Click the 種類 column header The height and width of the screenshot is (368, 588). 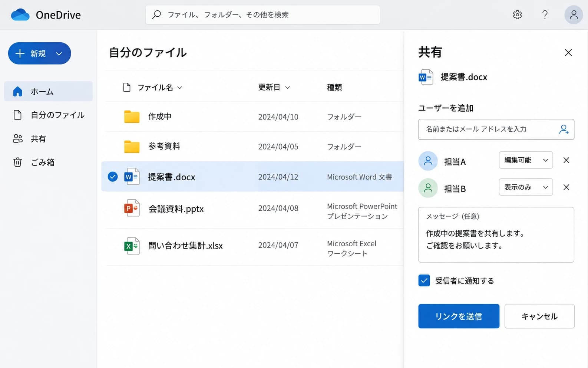[334, 88]
